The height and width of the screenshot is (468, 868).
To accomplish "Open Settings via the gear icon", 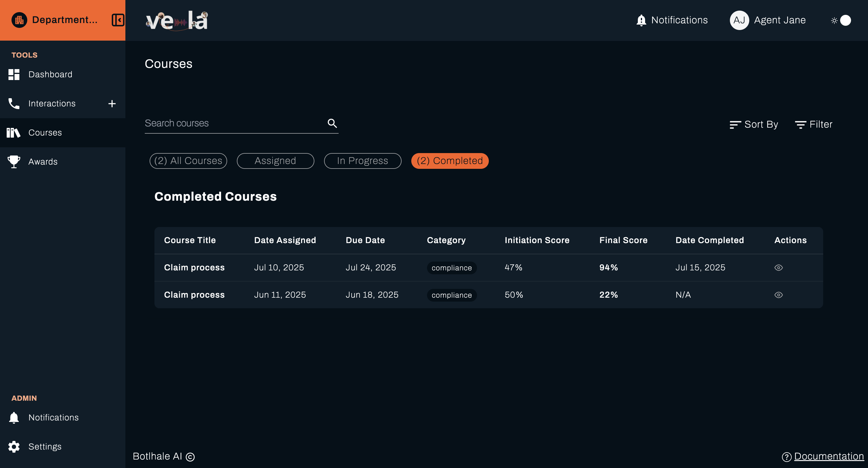I will point(14,446).
